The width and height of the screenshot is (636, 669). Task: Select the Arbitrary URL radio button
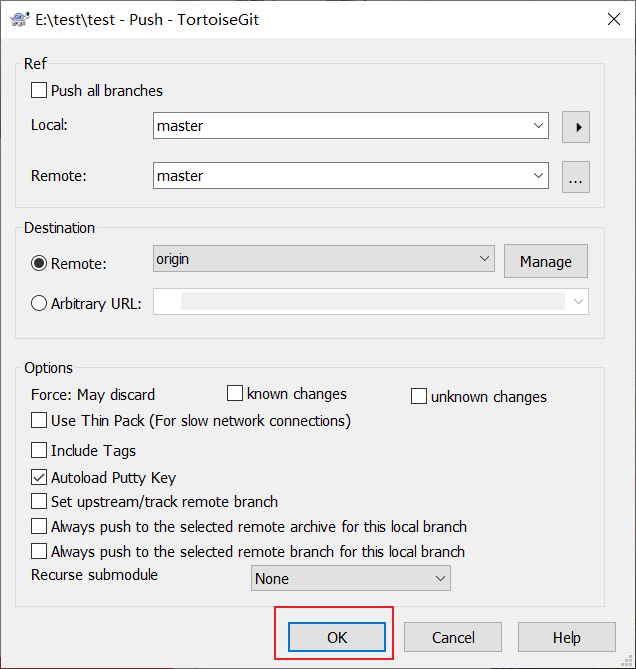click(x=39, y=303)
